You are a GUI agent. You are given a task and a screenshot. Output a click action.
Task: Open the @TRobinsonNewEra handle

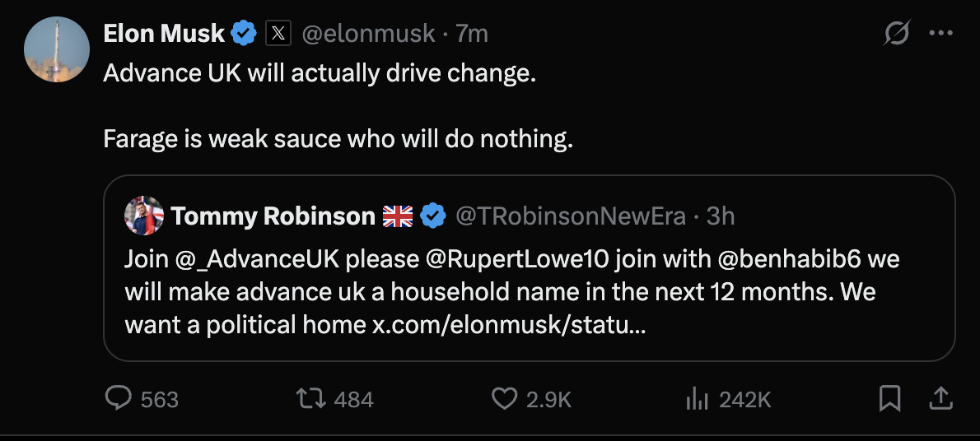(571, 216)
